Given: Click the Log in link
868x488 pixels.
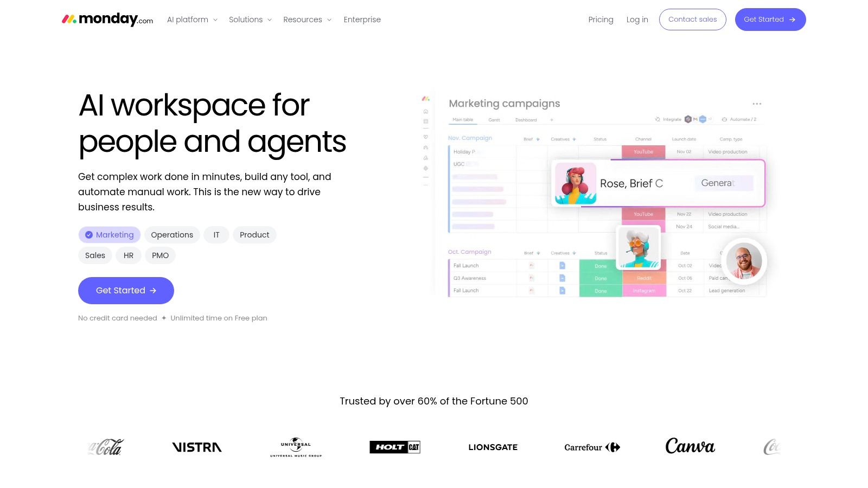Looking at the screenshot, I should click(x=637, y=20).
